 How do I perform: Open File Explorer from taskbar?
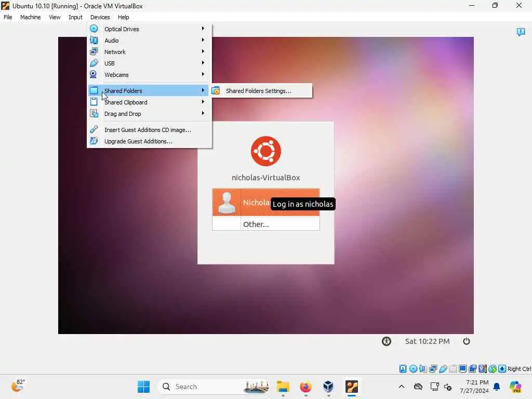(283, 387)
